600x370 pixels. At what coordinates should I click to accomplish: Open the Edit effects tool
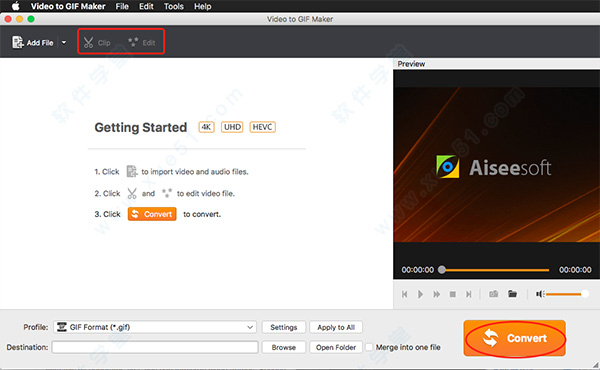[142, 42]
